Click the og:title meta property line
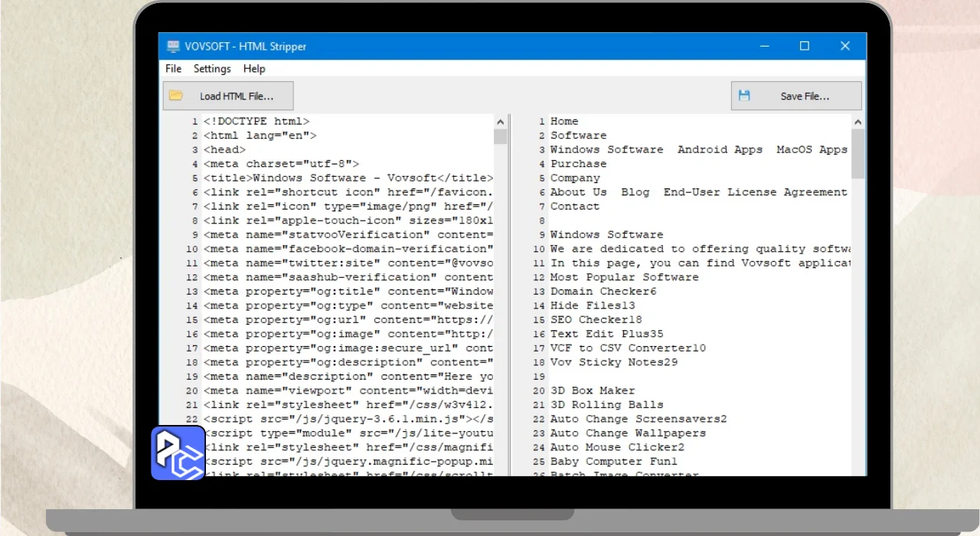 pyautogui.click(x=348, y=291)
